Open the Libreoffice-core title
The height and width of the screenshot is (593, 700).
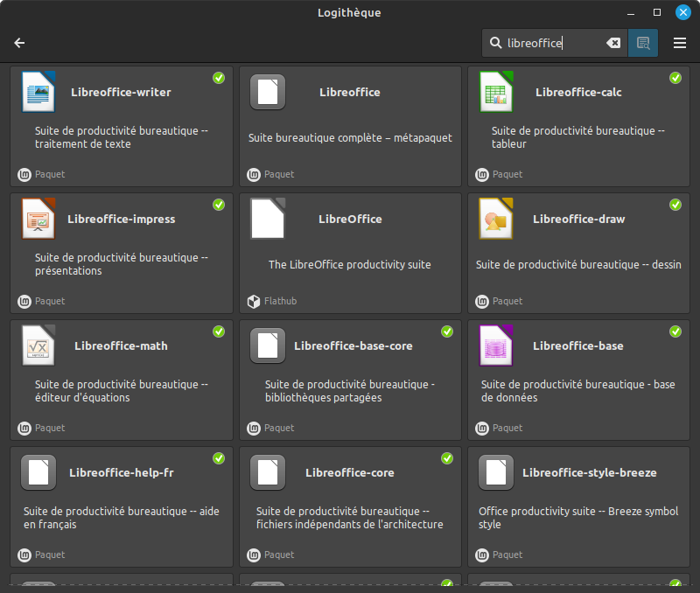point(349,473)
